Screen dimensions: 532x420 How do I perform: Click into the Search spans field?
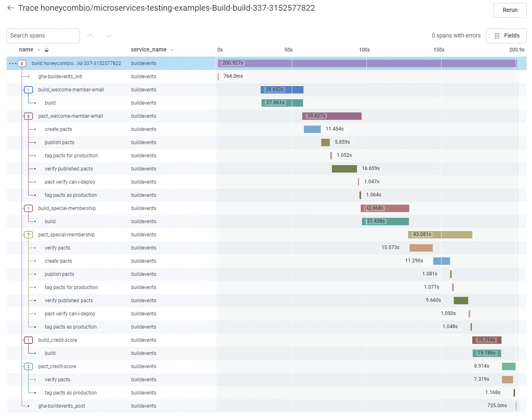coord(43,36)
